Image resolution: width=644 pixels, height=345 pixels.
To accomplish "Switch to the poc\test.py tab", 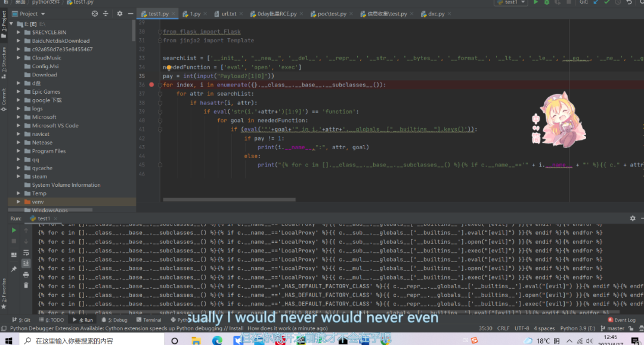I will click(x=332, y=14).
